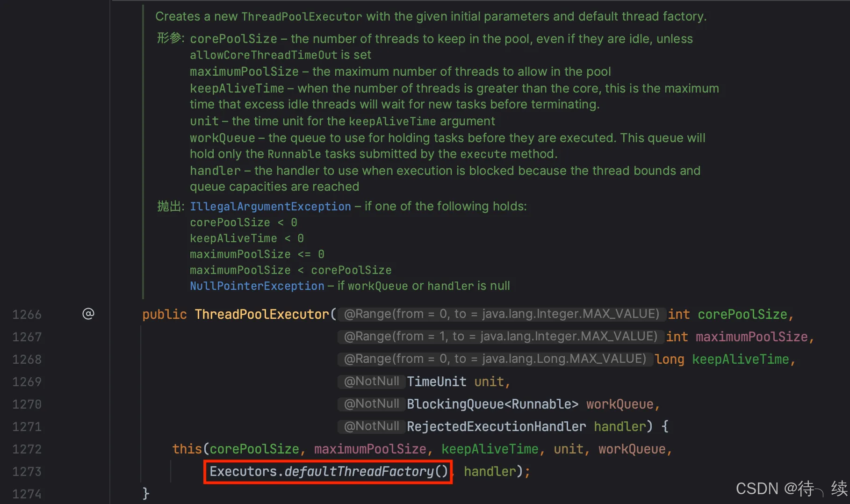Follow the NullPointerException doc link
This screenshot has height=504, width=850.
[x=257, y=286]
